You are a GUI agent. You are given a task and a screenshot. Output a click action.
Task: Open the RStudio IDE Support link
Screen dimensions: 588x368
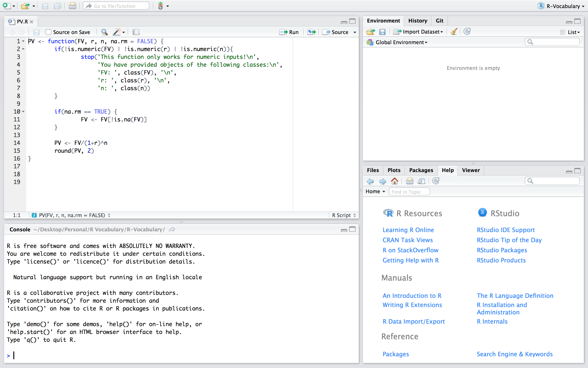(506, 230)
